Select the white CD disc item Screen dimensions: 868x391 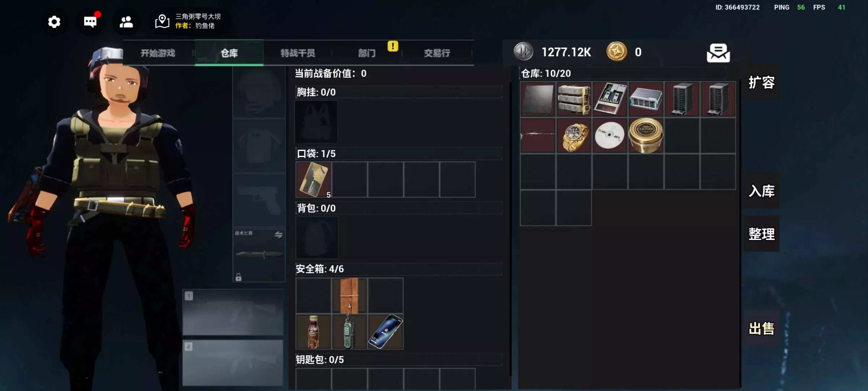tap(610, 136)
